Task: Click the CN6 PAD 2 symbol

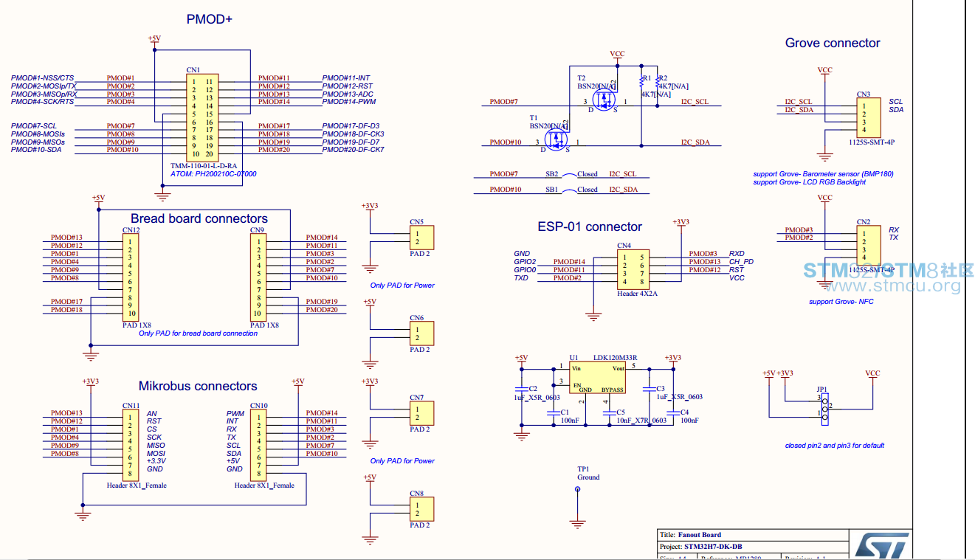Action: [x=421, y=333]
